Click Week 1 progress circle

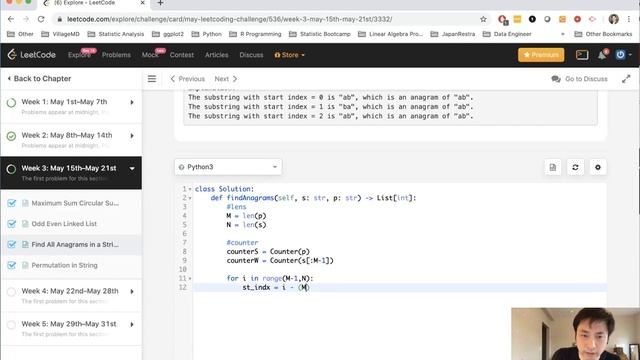point(11,102)
